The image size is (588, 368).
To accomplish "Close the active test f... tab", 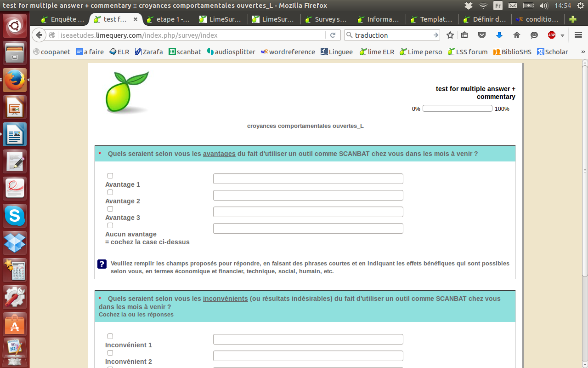I will click(x=135, y=19).
